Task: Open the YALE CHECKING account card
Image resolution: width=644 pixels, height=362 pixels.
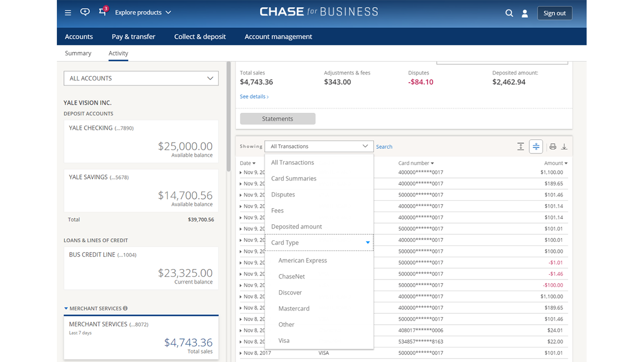Action: tap(141, 141)
